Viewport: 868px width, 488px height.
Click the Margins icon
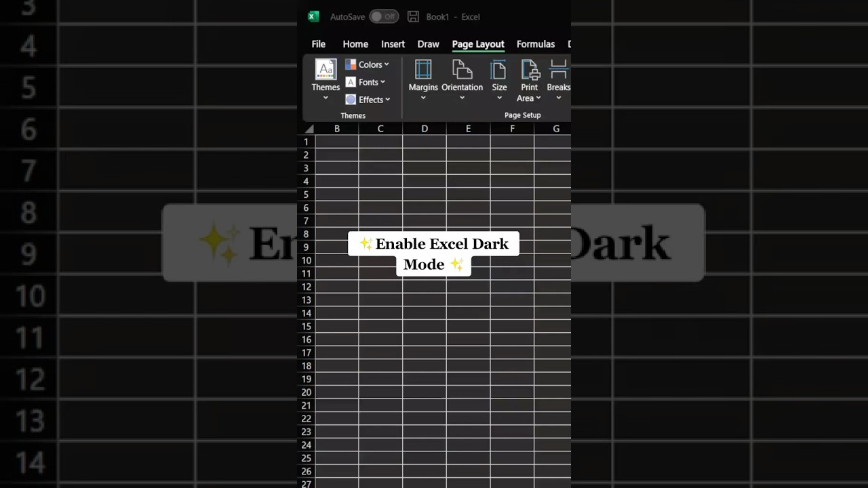(x=423, y=69)
